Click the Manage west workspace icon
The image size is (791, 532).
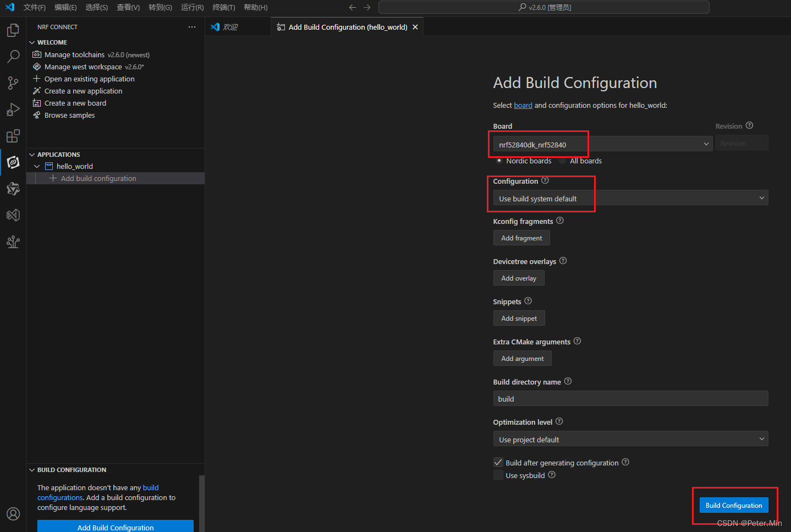[37, 67]
